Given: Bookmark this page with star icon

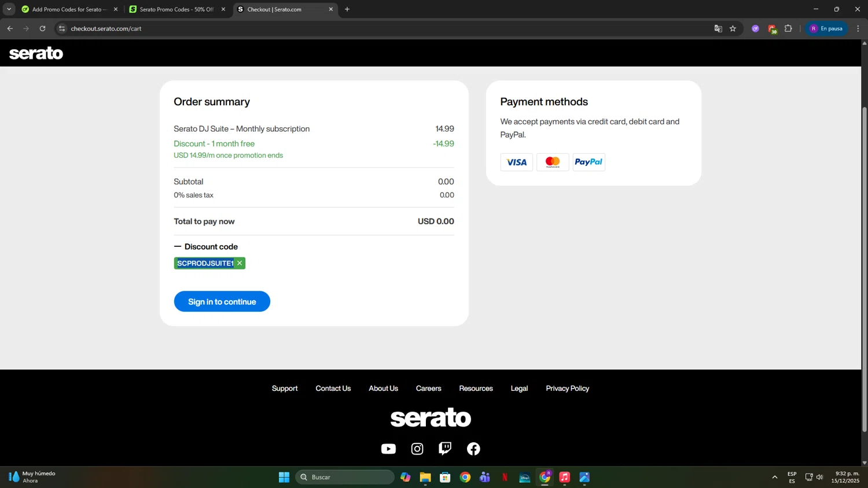Looking at the screenshot, I should pos(733,28).
